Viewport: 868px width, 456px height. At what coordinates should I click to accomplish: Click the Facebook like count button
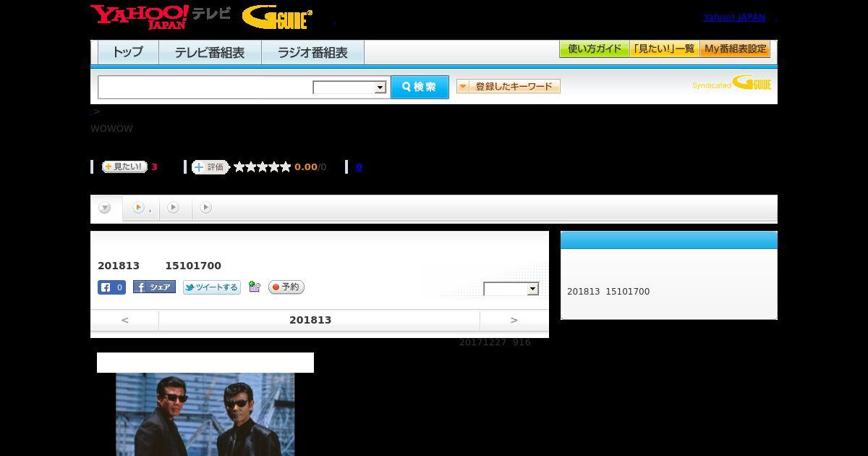[112, 287]
